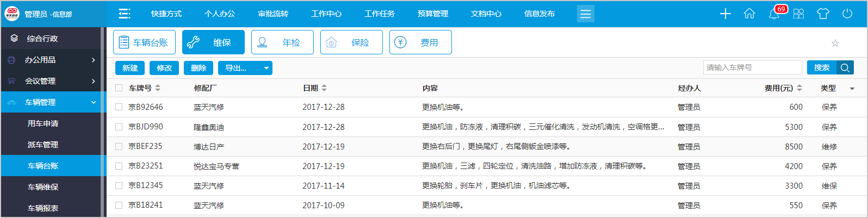Collapse the 车辆管理 menu chevron
868x218 pixels.
94,102
